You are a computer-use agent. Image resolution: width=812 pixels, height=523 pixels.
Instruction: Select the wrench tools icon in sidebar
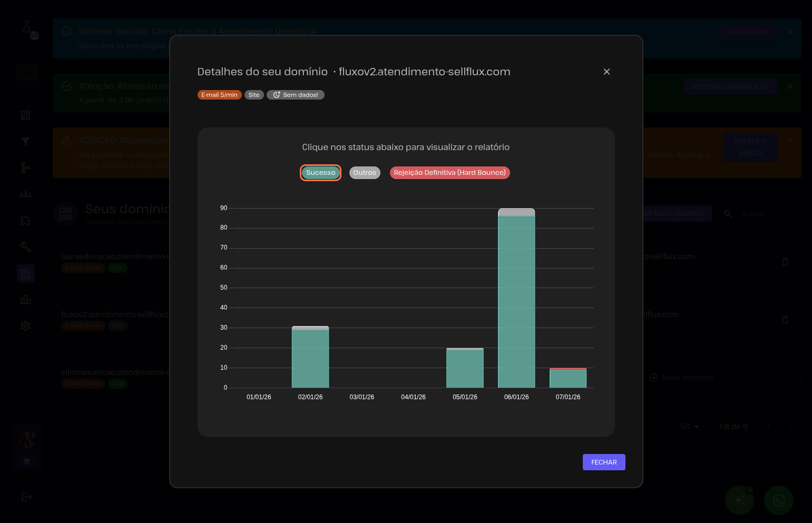25,247
